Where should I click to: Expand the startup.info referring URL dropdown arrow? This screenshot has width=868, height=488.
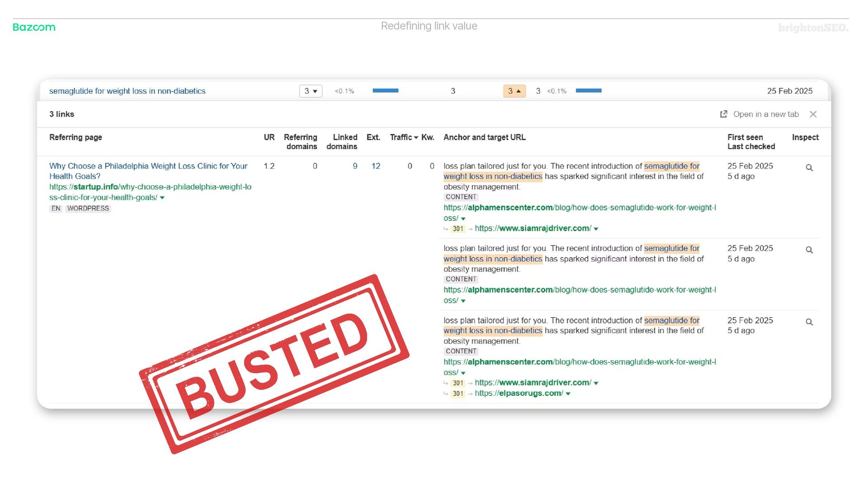[162, 198]
